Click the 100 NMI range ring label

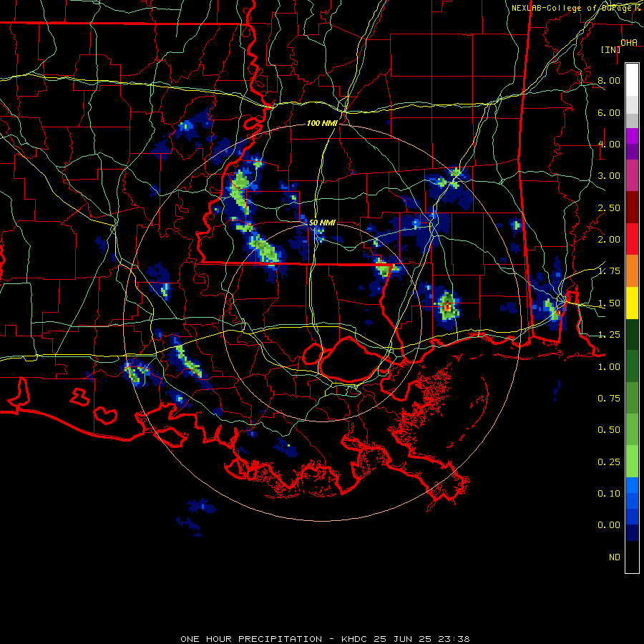[322, 123]
